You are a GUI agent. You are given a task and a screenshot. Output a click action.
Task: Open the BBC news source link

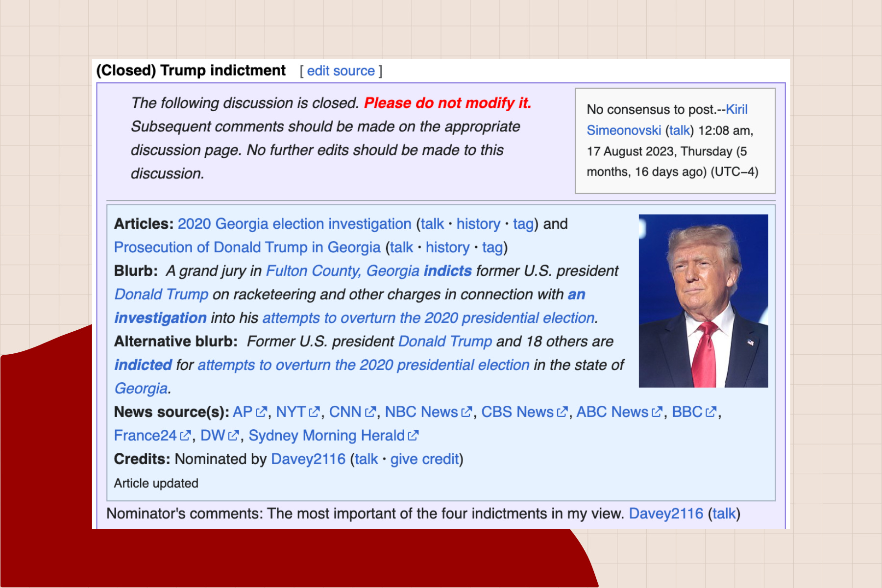point(687,412)
